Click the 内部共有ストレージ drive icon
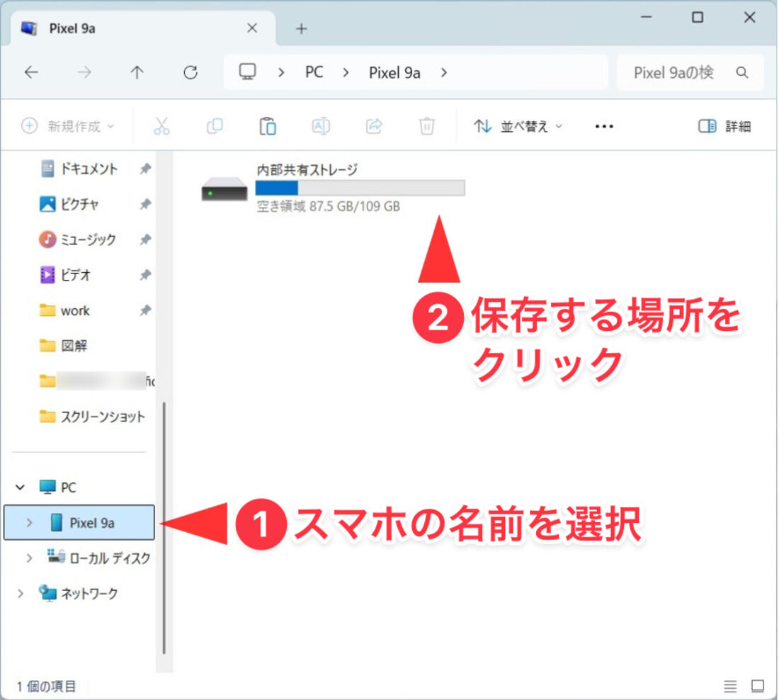Viewport: 779px width, 700px height. (224, 189)
